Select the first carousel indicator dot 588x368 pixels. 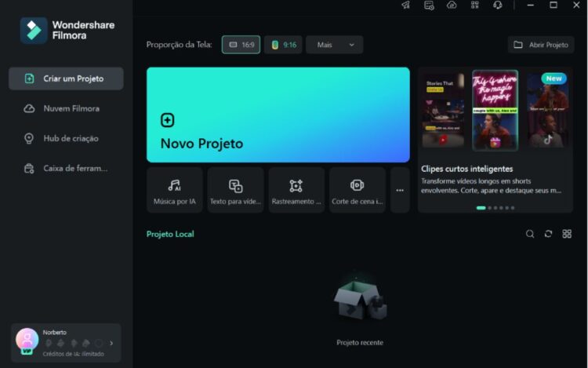pos(481,208)
